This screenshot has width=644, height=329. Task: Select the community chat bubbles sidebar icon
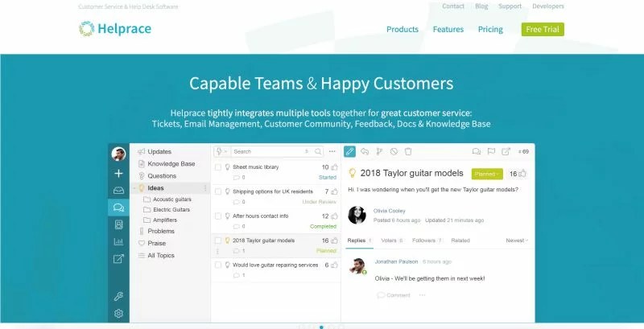click(x=118, y=208)
